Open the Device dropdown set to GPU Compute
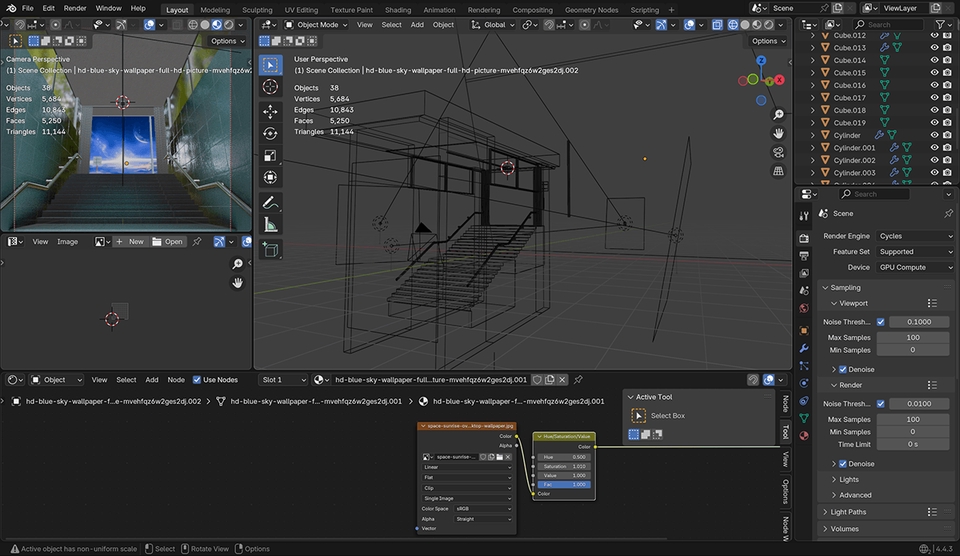This screenshot has width=960, height=556. 914,267
